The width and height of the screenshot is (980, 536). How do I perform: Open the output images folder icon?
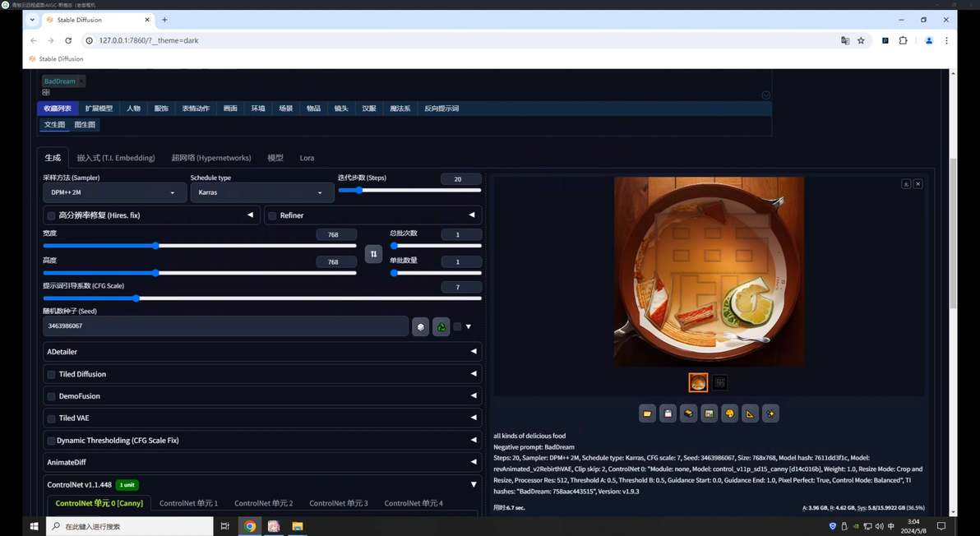pyautogui.click(x=647, y=414)
